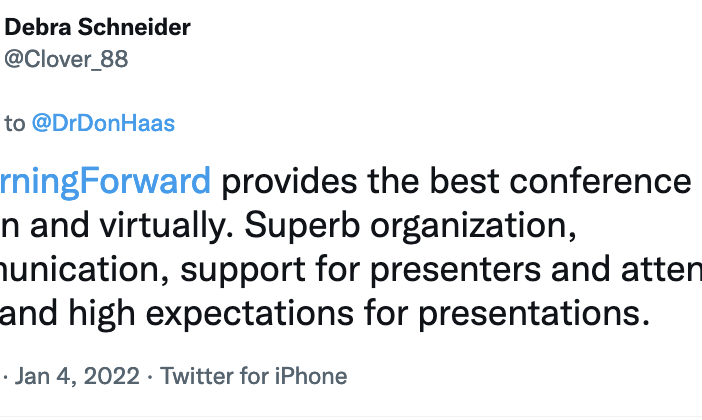This screenshot has height=420, width=702.
Task: Click the partial text "nunication," in the tweet
Action: 85,270
